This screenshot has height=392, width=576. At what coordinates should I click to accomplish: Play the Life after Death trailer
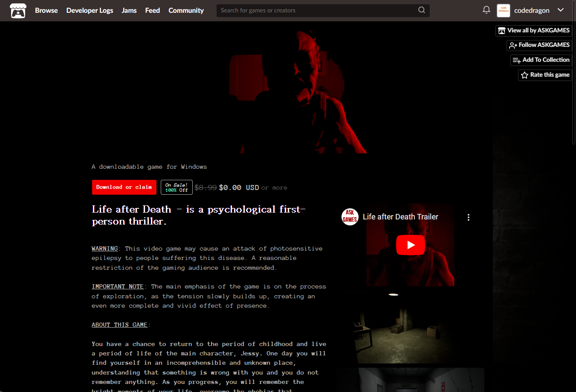click(411, 245)
